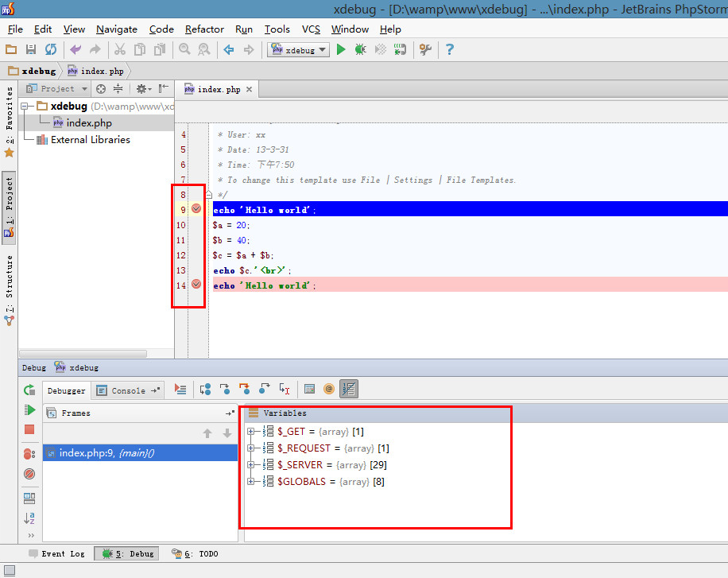Toggle the breakpoint on line 9
This screenshot has height=578, width=728.
coord(196,208)
